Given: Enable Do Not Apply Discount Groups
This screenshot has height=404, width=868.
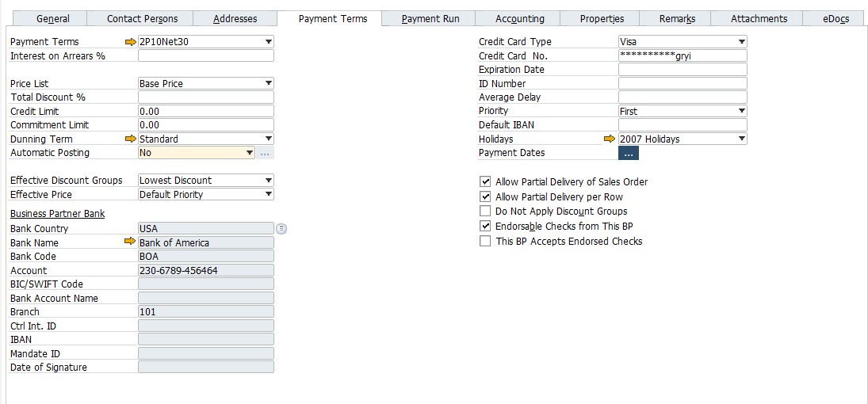Looking at the screenshot, I should pos(485,212).
